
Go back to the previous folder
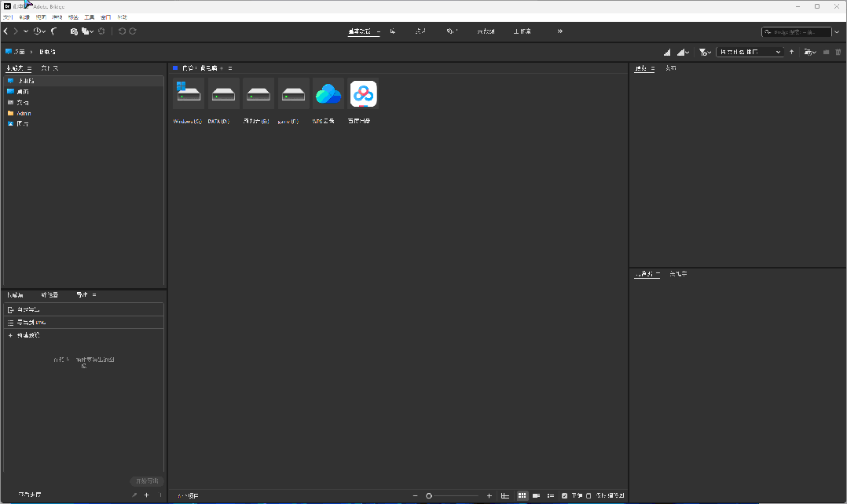point(6,31)
